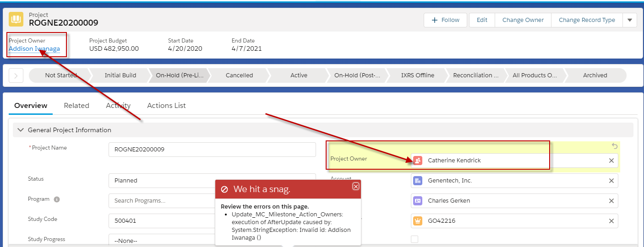Switch to the Related tab
The height and width of the screenshot is (247, 644).
coord(76,106)
